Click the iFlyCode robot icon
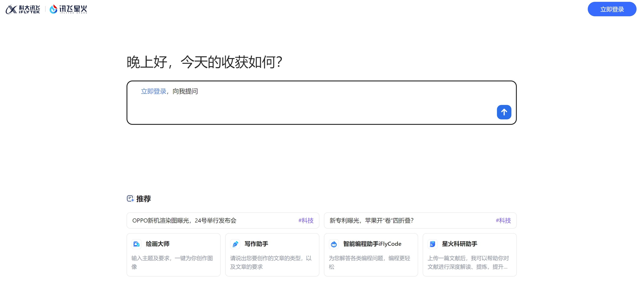This screenshot has width=644, height=296. pos(334,244)
